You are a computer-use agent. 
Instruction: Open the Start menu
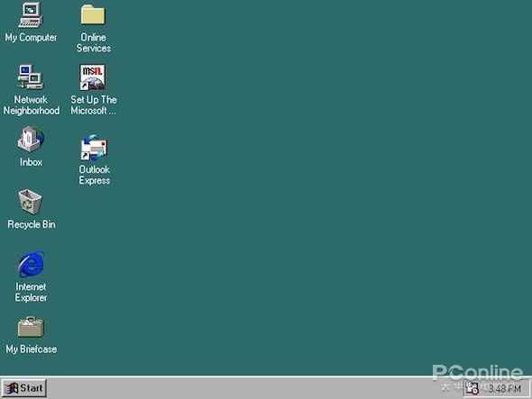point(23,388)
